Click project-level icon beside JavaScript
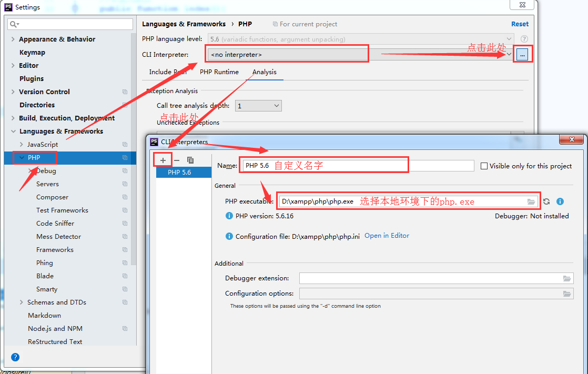This screenshot has width=588, height=374. pyautogui.click(x=125, y=145)
